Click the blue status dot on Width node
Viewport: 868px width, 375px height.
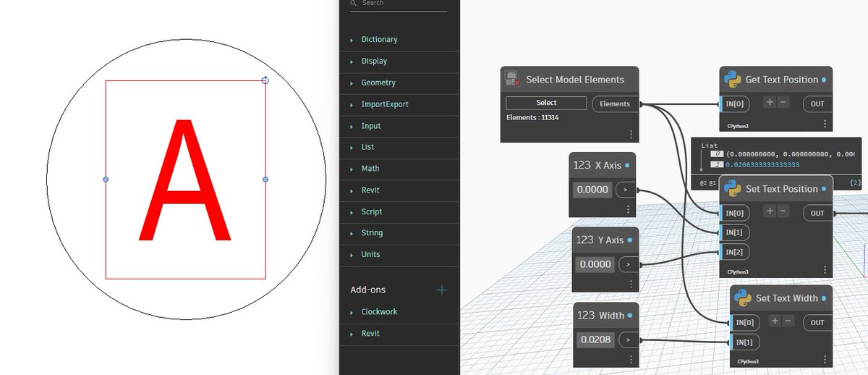pos(630,315)
